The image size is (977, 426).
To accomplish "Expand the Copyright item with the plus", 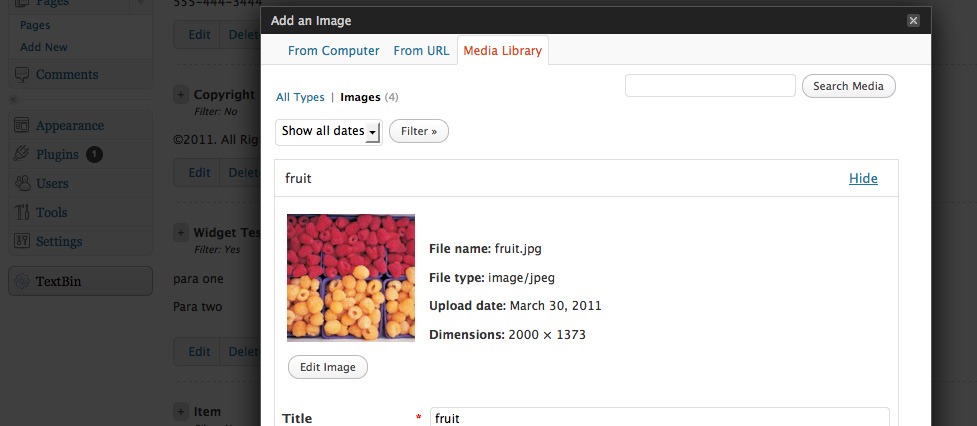I will coord(181,95).
